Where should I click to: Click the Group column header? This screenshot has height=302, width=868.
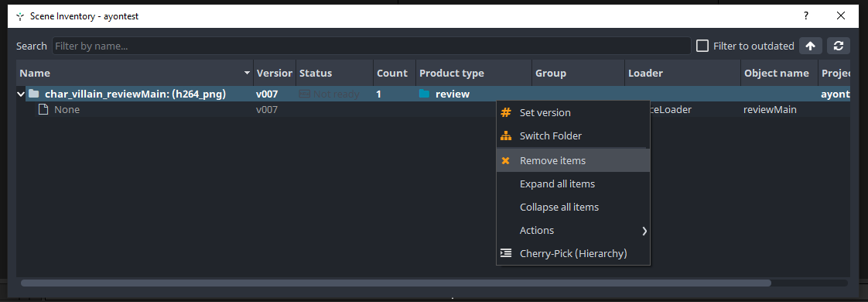579,73
